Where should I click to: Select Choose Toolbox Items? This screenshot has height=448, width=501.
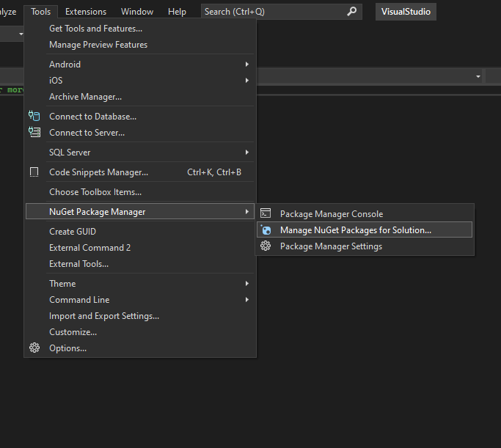click(140, 192)
